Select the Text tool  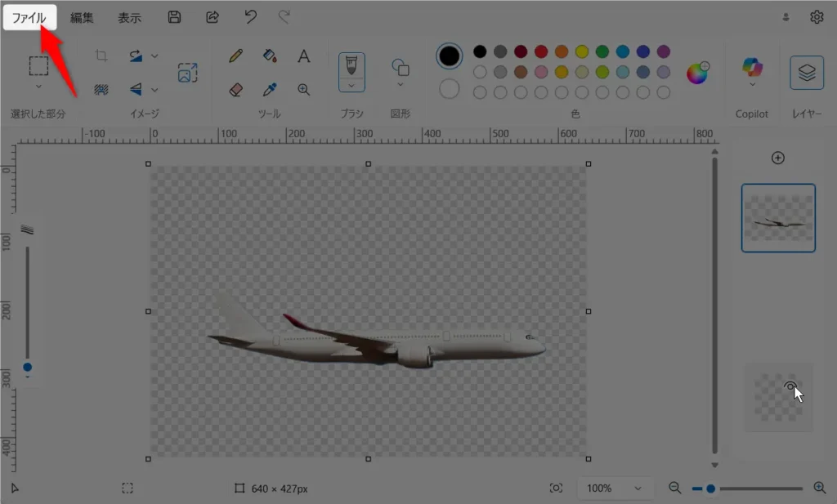click(x=304, y=56)
